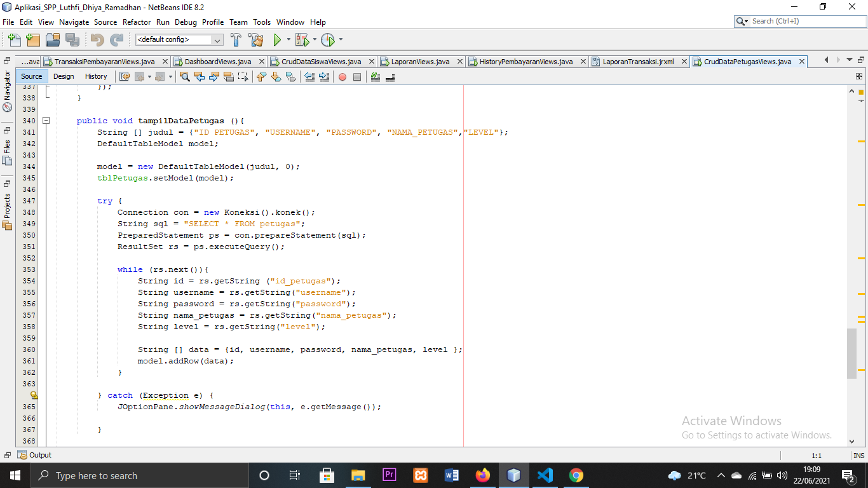Click the Debug Project icon

pyautogui.click(x=302, y=40)
